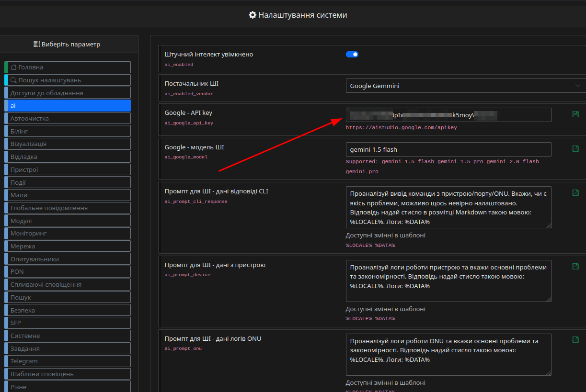This screenshot has height=392, width=586.
Task: Save the ONU logs prompt
Action: click(575, 340)
